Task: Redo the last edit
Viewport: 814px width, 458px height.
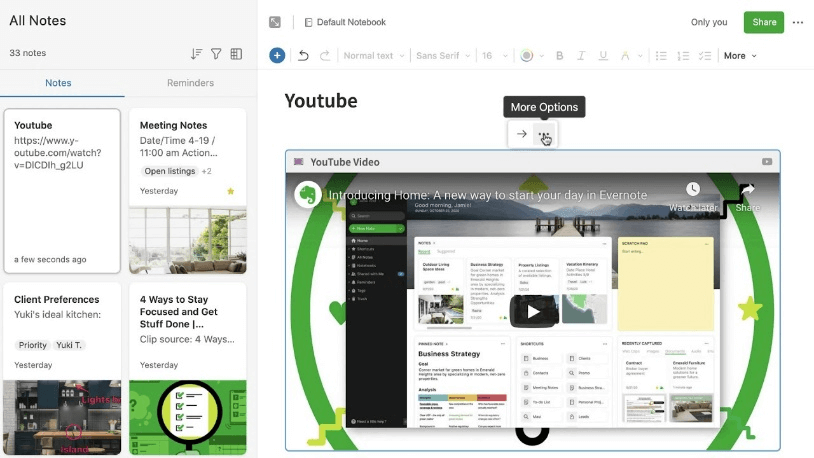Action: pos(324,56)
